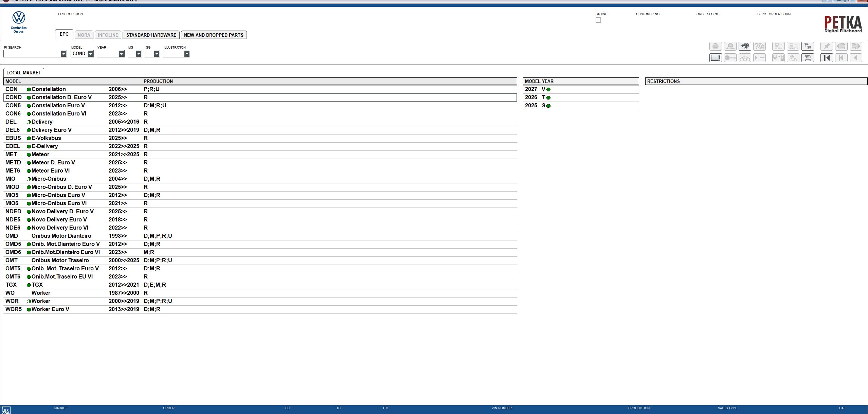Open the NEW AND DROPPED PARTS tab
This screenshot has width=868, height=414.
point(214,35)
